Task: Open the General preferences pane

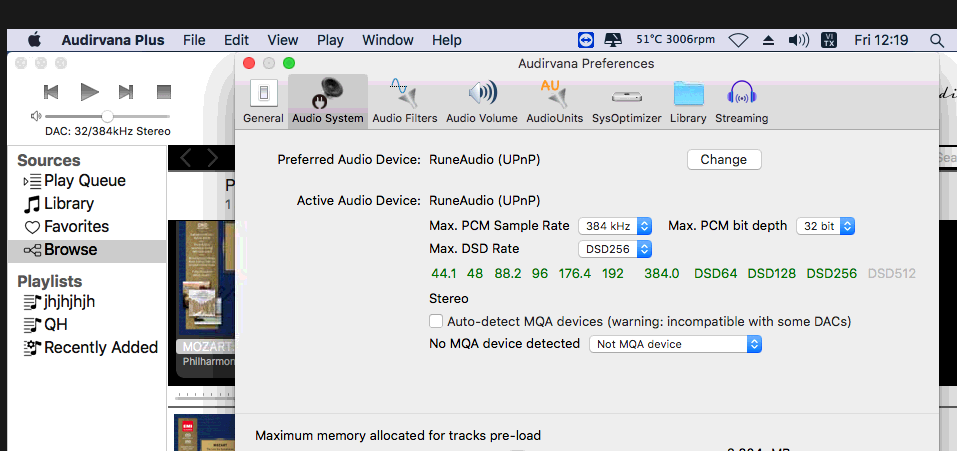Action: [x=263, y=101]
